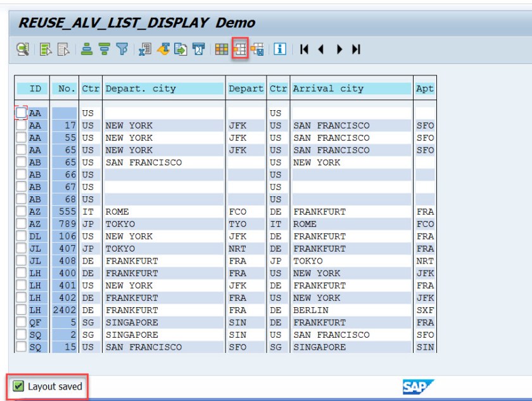Click flight number 401 cell

click(67, 286)
